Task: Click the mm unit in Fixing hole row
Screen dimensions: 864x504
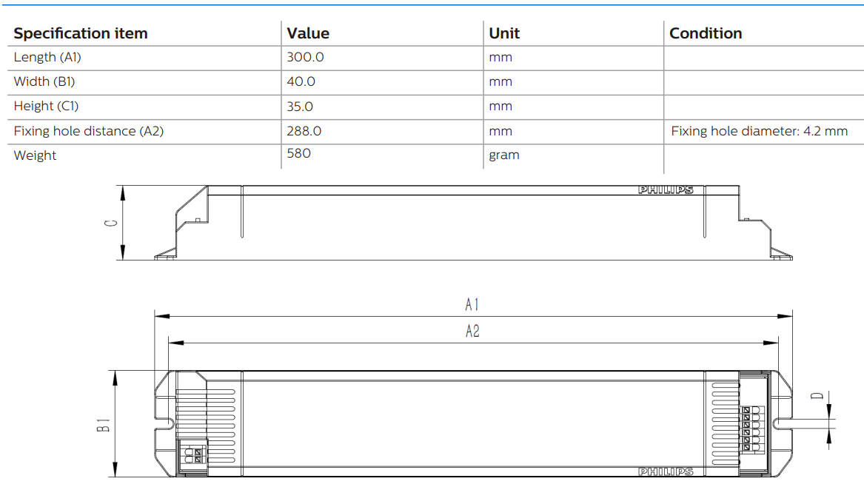Action: coord(500,132)
